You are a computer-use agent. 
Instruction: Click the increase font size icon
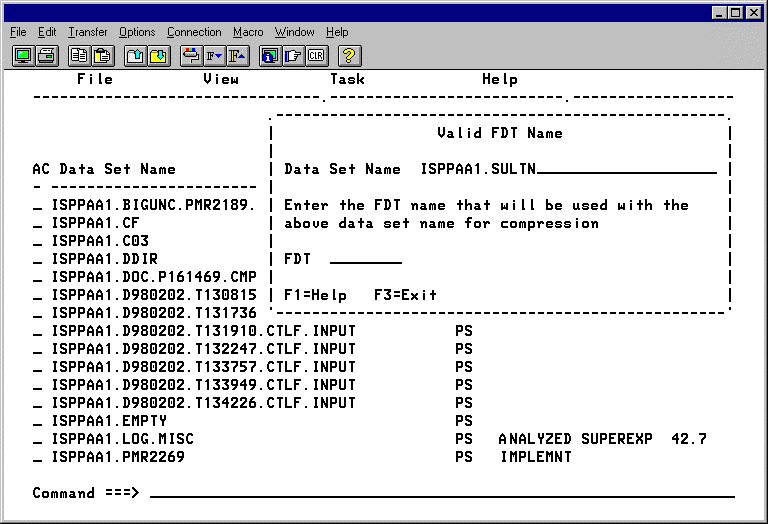(237, 56)
